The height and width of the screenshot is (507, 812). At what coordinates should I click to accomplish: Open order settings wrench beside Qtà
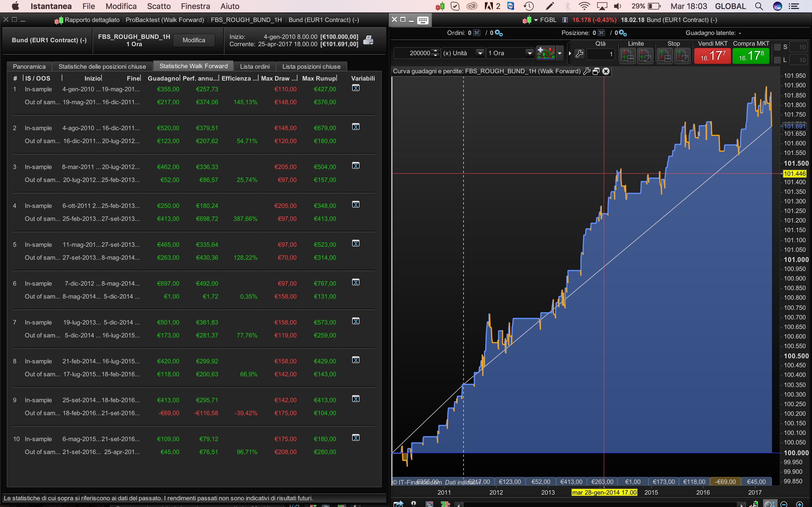579,54
